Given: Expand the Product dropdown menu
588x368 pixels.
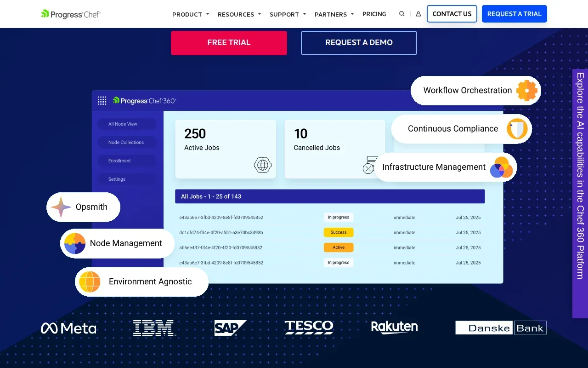Looking at the screenshot, I should tap(191, 14).
